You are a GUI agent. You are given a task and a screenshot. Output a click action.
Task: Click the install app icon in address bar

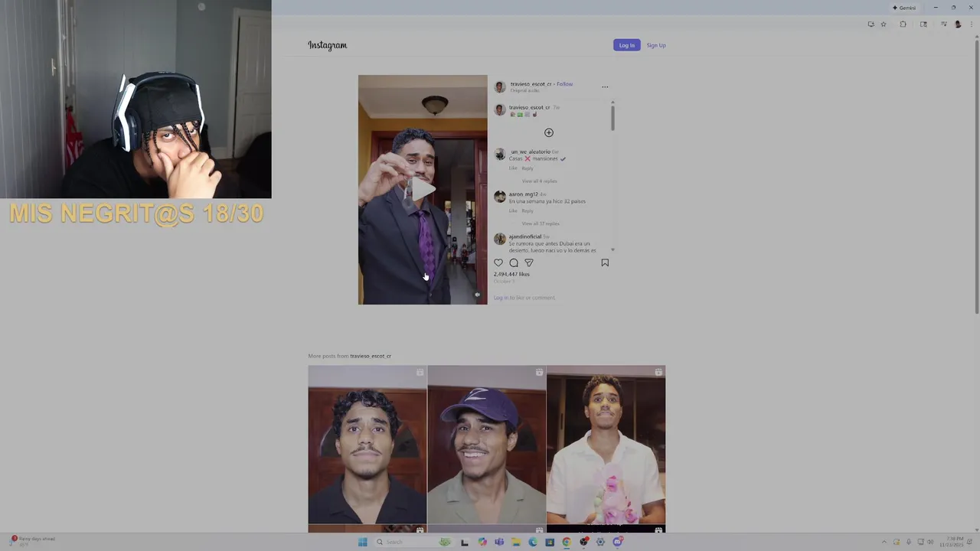point(871,24)
